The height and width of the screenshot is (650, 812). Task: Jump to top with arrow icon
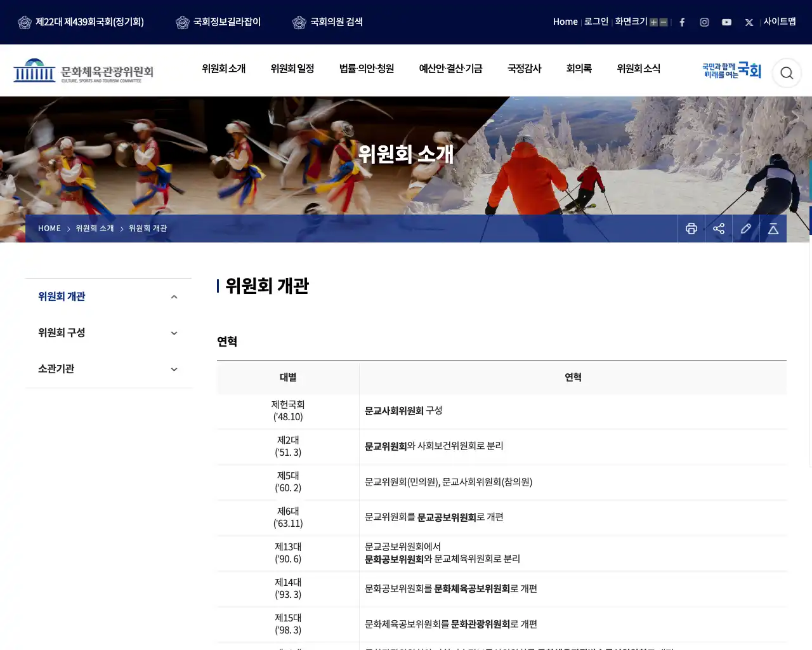(x=773, y=229)
